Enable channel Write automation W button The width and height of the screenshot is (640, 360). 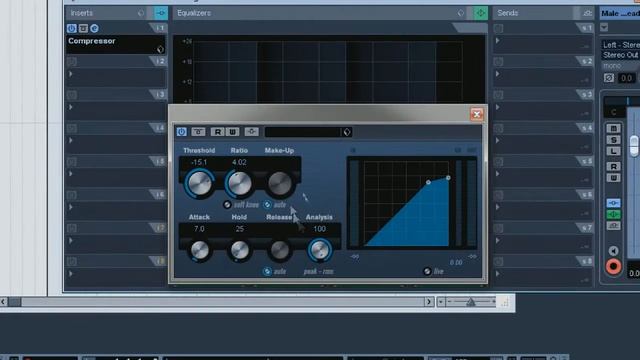pos(613,178)
